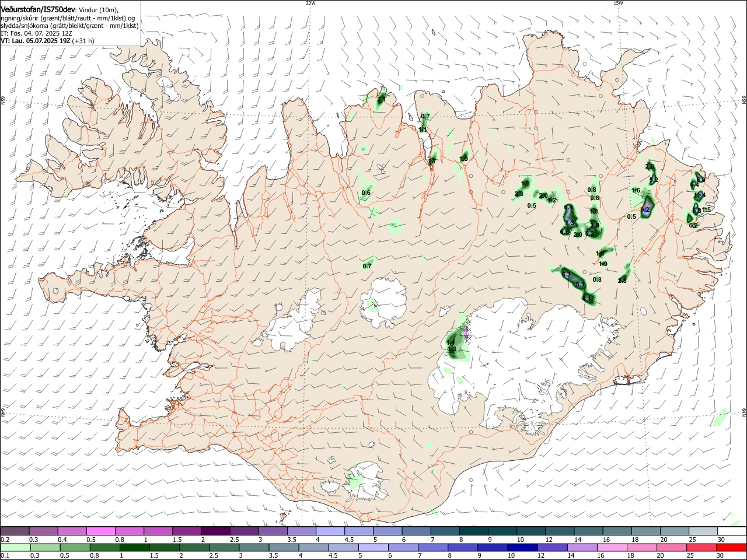The height and width of the screenshot is (560, 747).
Task: Click the 'VT: Lau. 05.07.2025 19Z (+31 h)' line
Action: (x=47, y=41)
